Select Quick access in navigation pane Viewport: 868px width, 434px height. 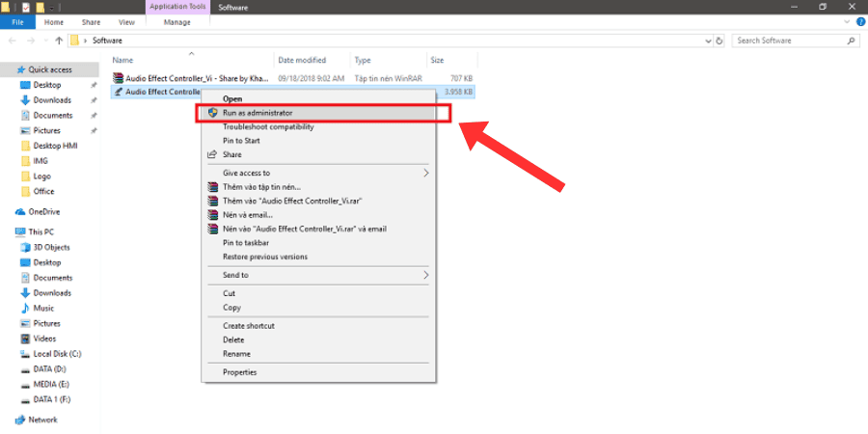[50, 69]
